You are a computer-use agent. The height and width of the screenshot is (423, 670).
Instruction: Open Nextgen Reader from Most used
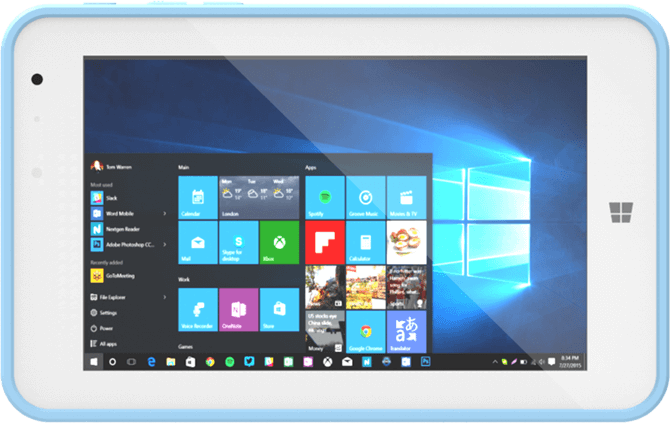115,229
